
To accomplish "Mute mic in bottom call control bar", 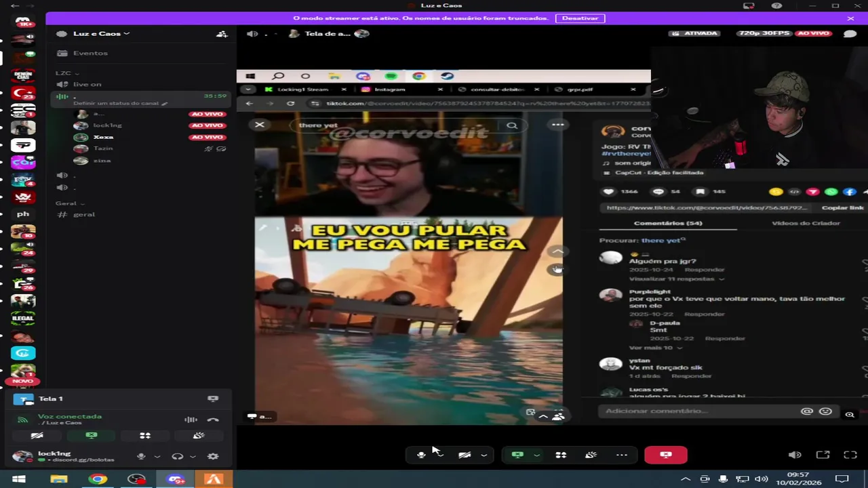I will click(421, 455).
